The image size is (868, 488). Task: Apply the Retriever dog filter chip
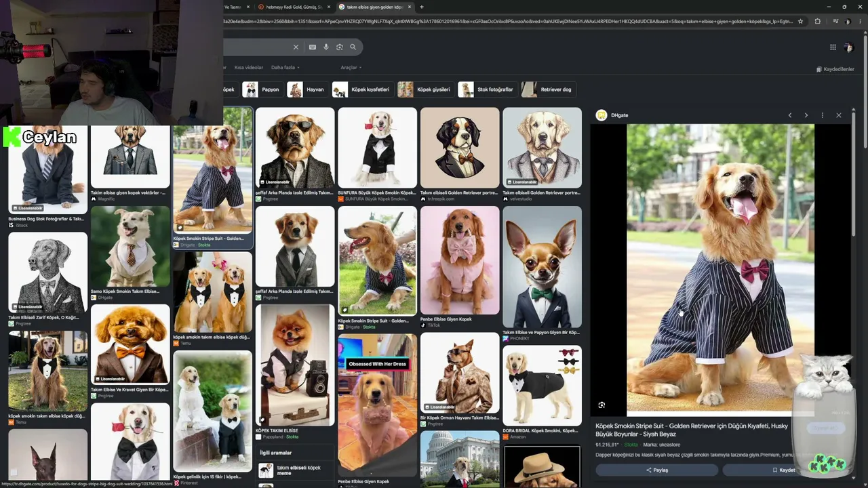coord(548,89)
